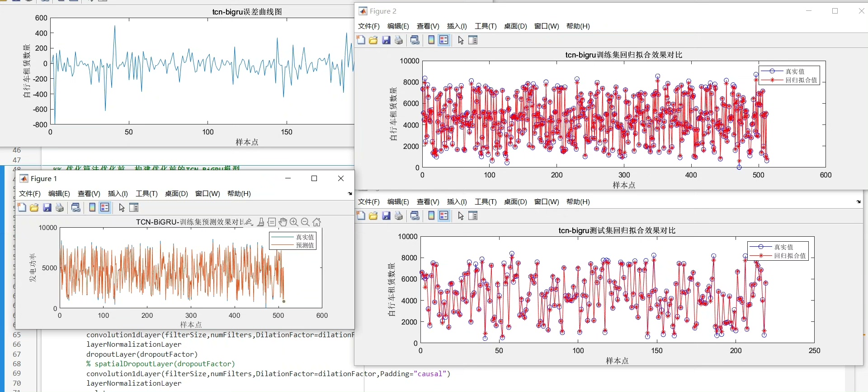This screenshot has width=868, height=392.
Task: Open 帮助(H) menu in Figure 2
Action: 578,26
